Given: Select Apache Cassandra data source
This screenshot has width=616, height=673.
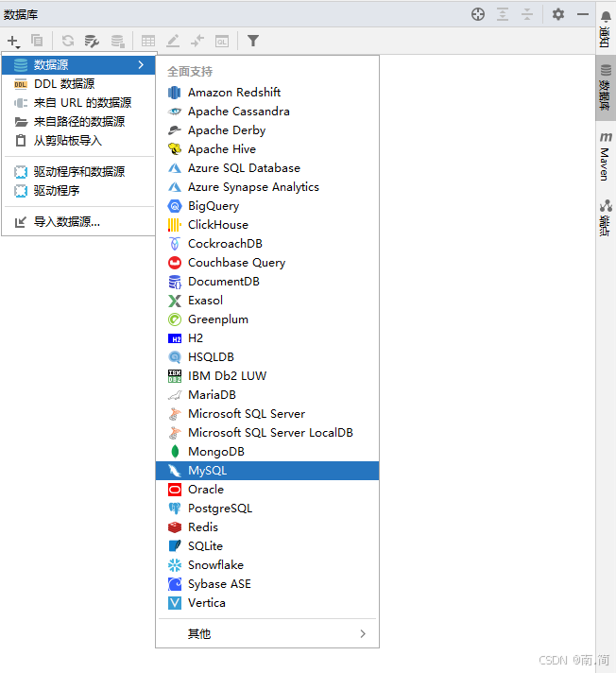Looking at the screenshot, I should (x=267, y=112).
